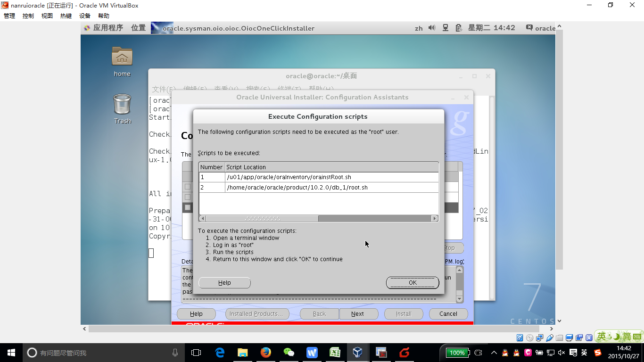The image size is (644, 362).
Task: Click the Number column header
Action: [x=212, y=167]
